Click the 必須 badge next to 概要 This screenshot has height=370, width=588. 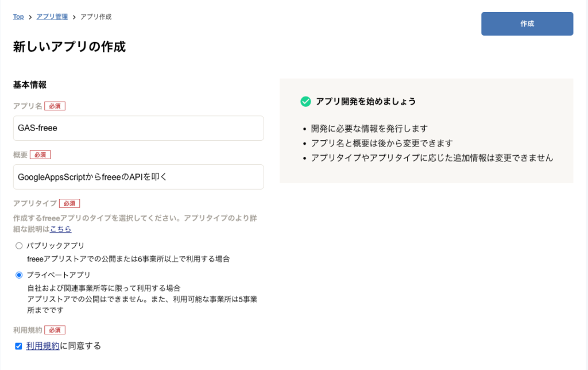tap(40, 154)
